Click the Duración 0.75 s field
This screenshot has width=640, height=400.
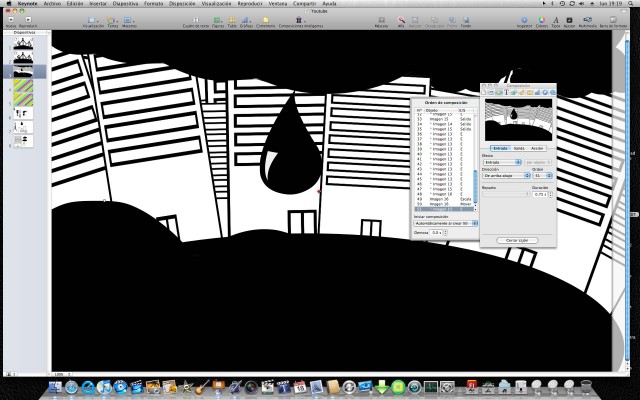[540, 194]
